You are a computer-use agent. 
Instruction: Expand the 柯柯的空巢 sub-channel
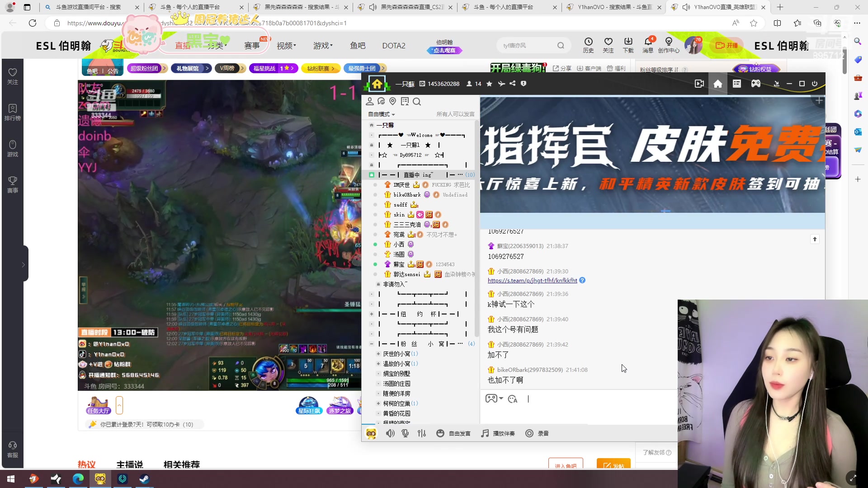(x=378, y=404)
